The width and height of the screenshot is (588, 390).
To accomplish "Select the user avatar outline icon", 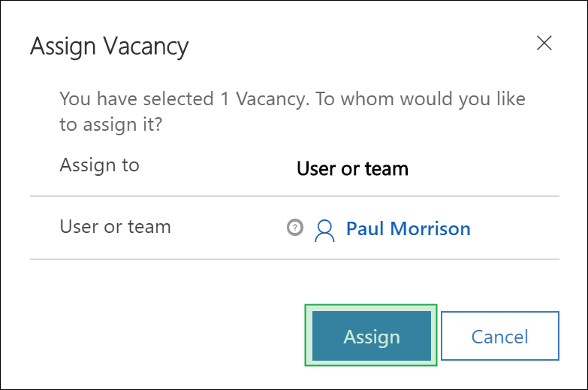I will click(x=324, y=231).
